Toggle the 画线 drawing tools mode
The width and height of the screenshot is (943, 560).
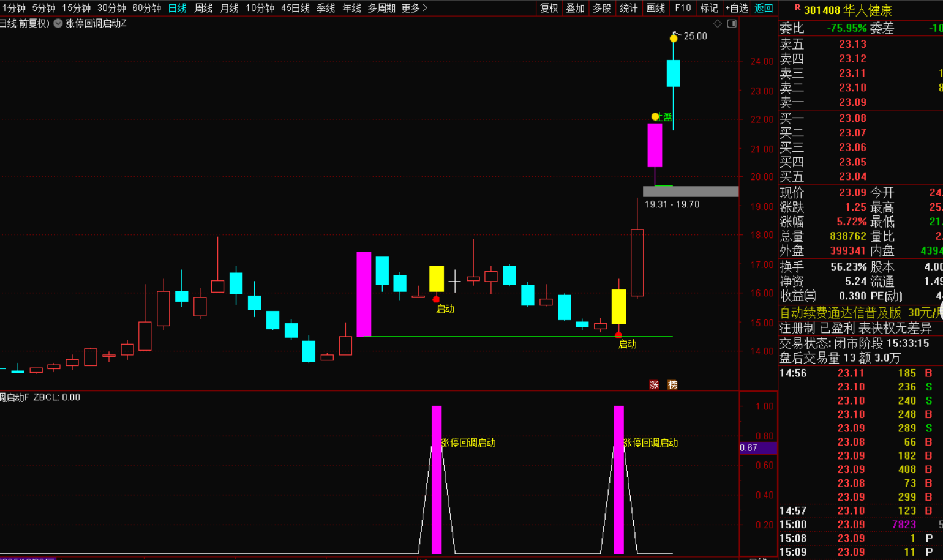point(655,8)
